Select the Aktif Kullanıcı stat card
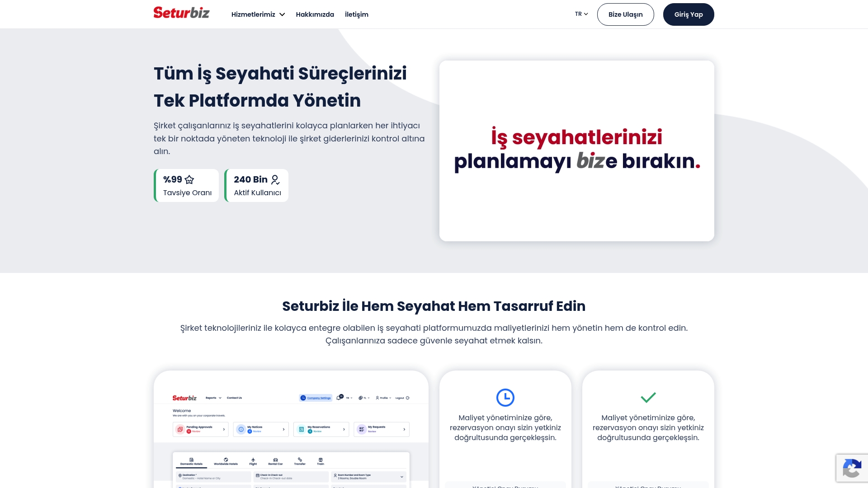 pyautogui.click(x=256, y=186)
